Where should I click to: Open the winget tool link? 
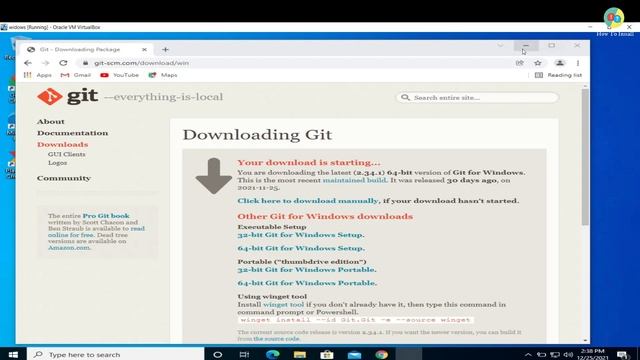point(283,304)
